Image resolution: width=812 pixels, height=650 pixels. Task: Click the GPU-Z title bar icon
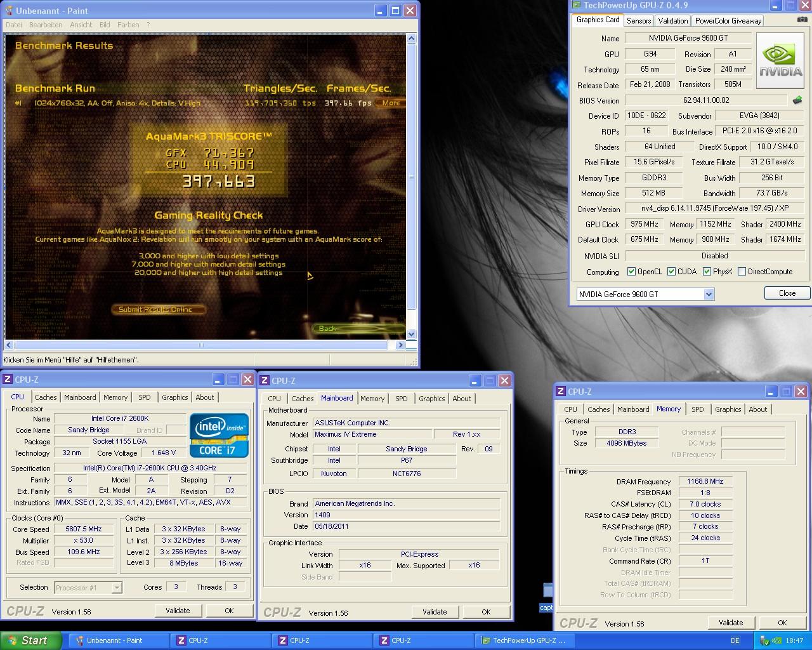(x=576, y=5)
